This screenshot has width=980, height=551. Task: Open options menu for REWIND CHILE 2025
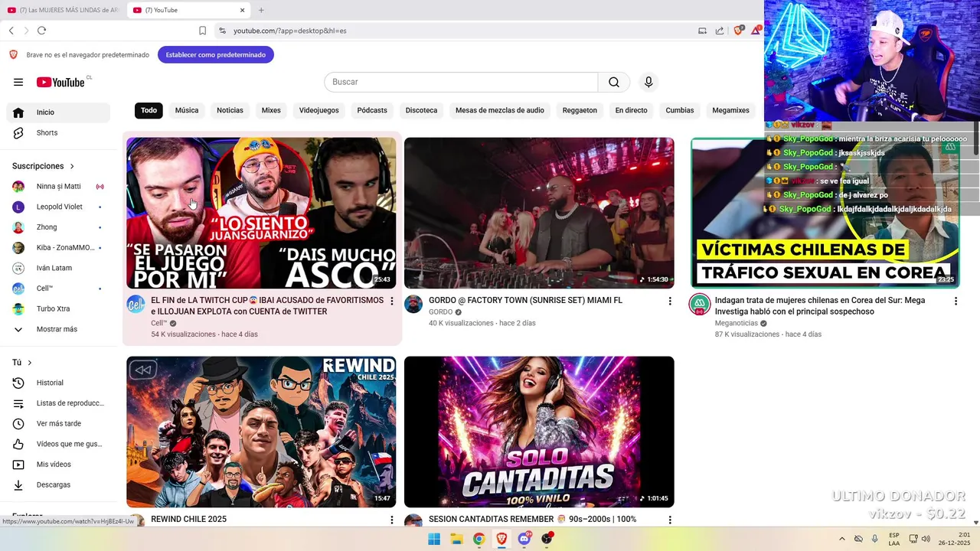(392, 520)
